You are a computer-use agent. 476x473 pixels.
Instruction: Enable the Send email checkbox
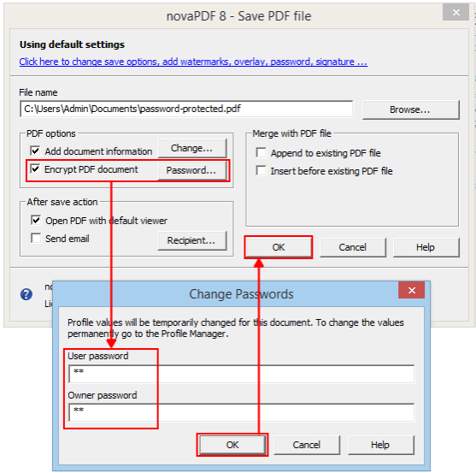36,238
